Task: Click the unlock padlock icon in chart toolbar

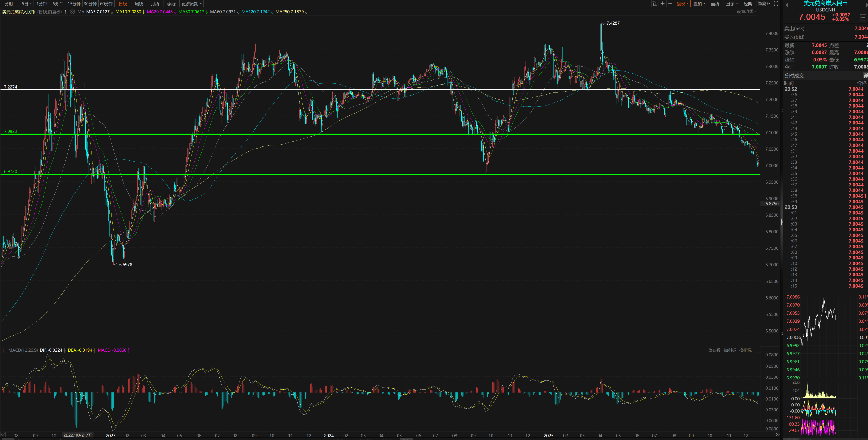Action: [655, 4]
